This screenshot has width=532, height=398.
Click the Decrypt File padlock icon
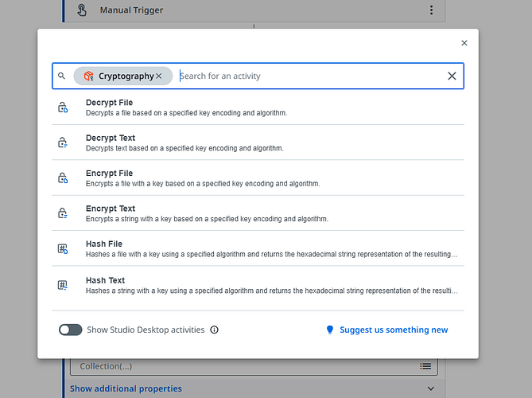[63, 107]
